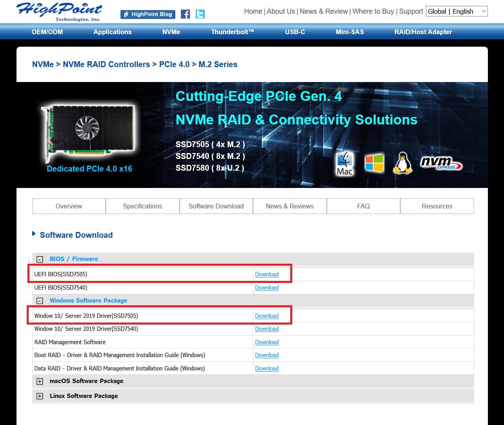Click 'RAID Managerment Software' row label
The width and height of the screenshot is (504, 425).
pos(70,342)
